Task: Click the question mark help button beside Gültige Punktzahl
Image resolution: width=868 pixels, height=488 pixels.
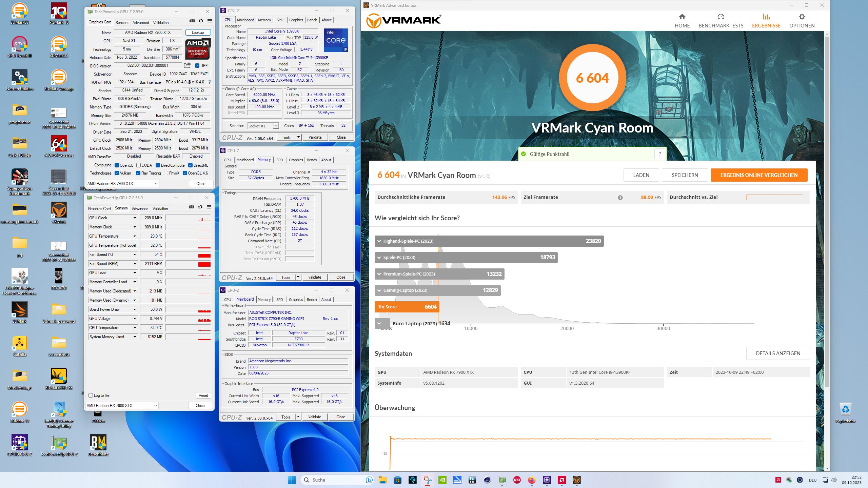Action: tap(660, 154)
